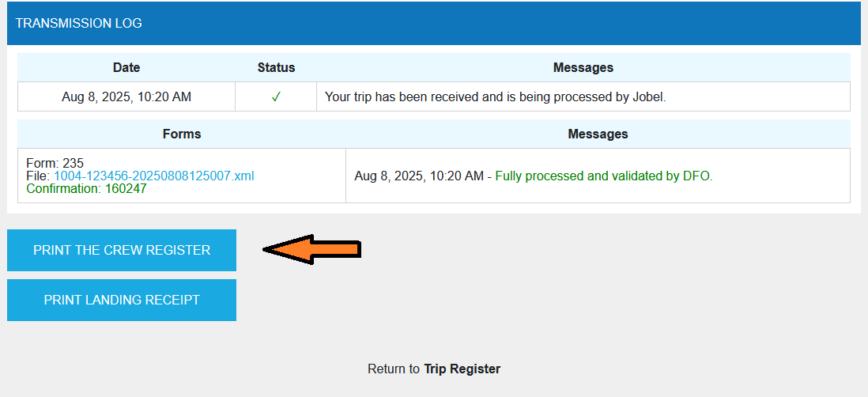Open the 1004-123456-20250808125007.xml file link
This screenshot has height=397, width=868.
pyautogui.click(x=153, y=176)
